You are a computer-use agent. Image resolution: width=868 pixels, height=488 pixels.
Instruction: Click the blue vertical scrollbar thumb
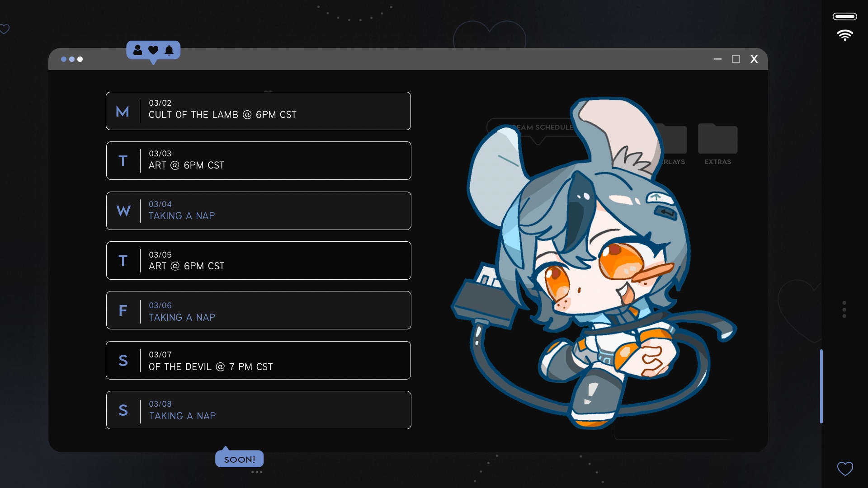tap(821, 386)
